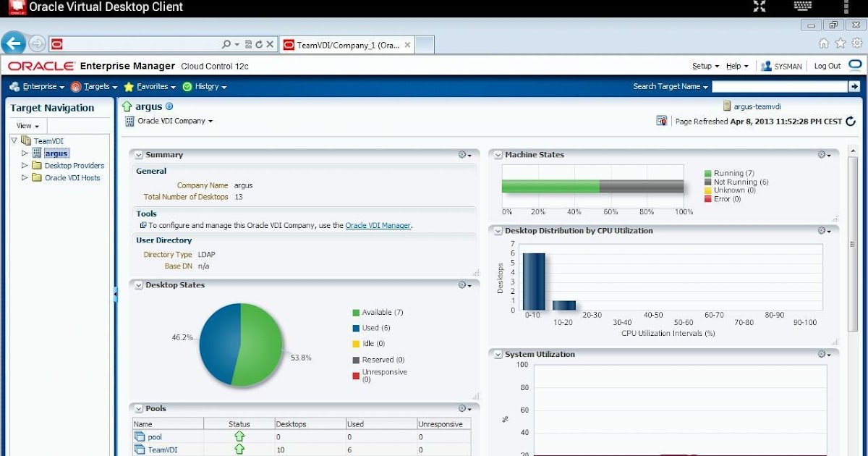Click the info icon beside argus title
868x456 pixels.
point(169,106)
